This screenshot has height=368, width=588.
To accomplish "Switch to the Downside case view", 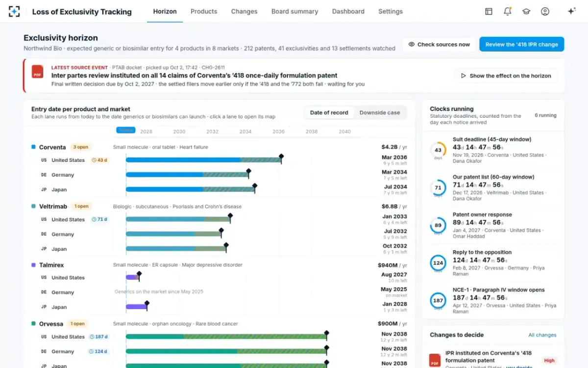I will click(x=380, y=112).
